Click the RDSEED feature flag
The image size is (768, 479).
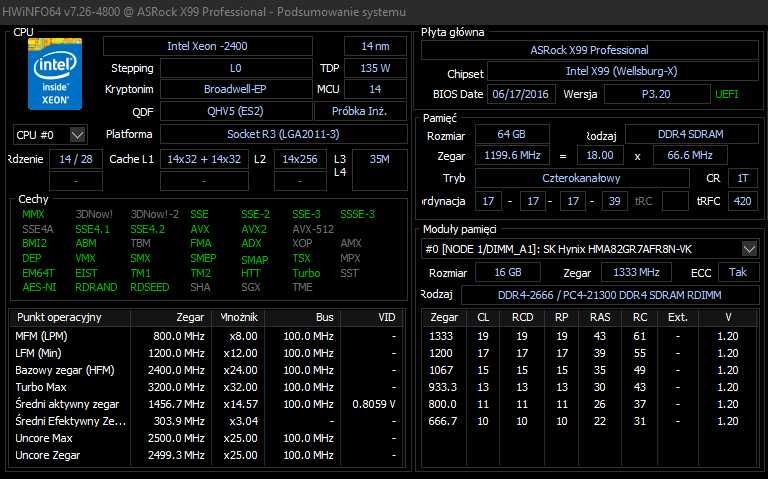149,287
